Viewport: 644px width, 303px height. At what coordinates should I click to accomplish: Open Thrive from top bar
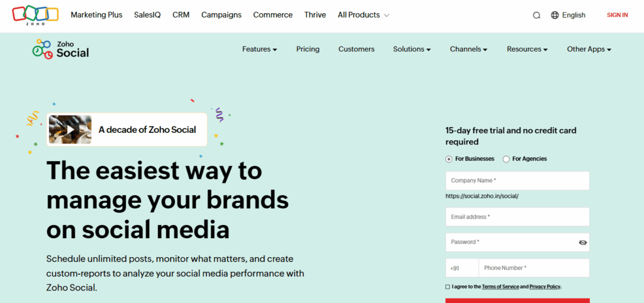pos(315,15)
